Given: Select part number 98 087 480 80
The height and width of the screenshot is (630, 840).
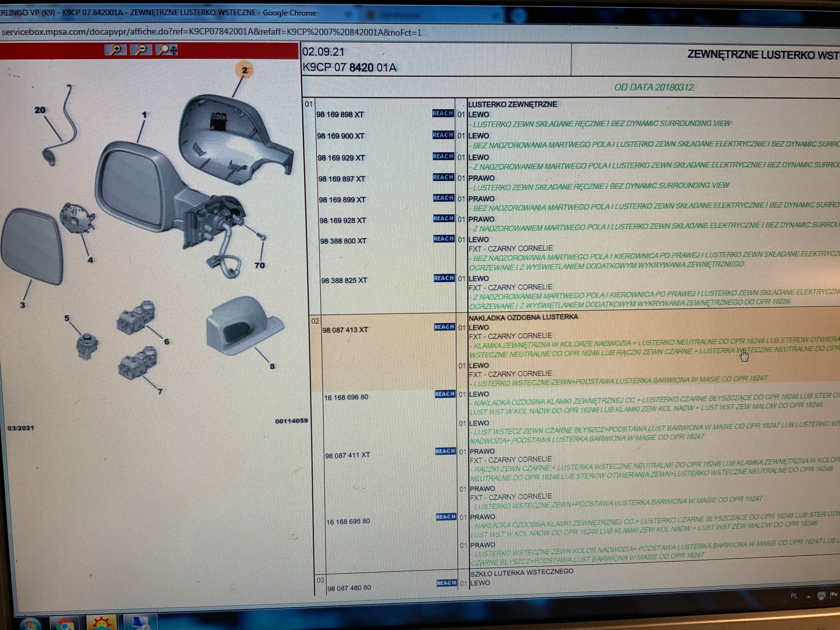Looking at the screenshot, I should tap(349, 588).
